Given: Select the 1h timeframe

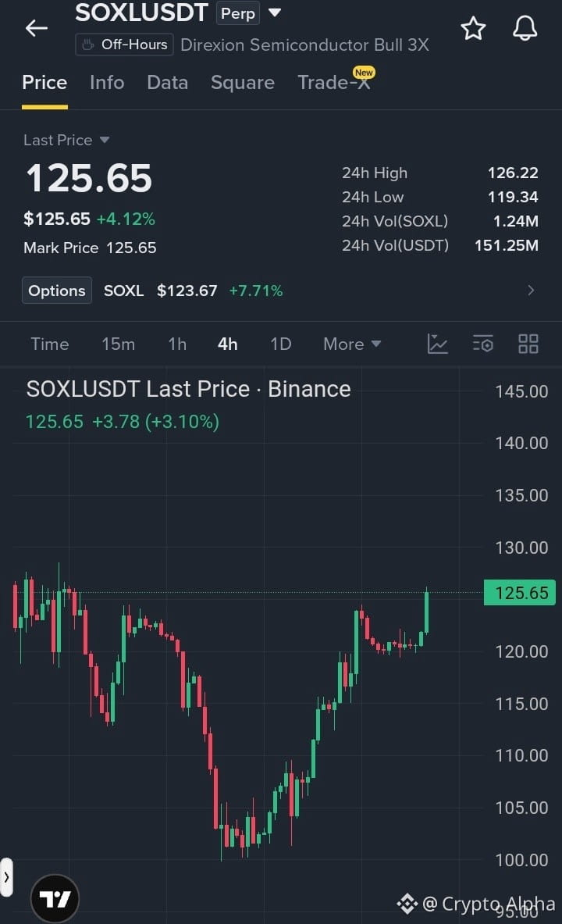Looking at the screenshot, I should [177, 344].
